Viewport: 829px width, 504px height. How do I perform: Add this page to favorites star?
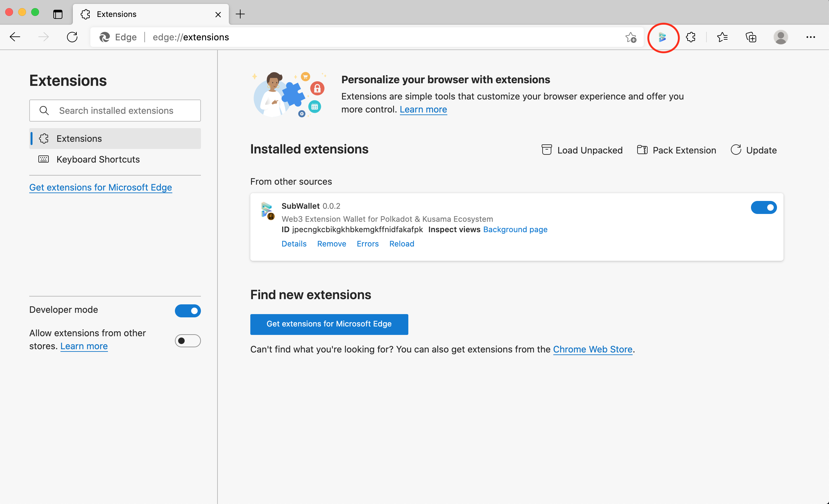631,37
